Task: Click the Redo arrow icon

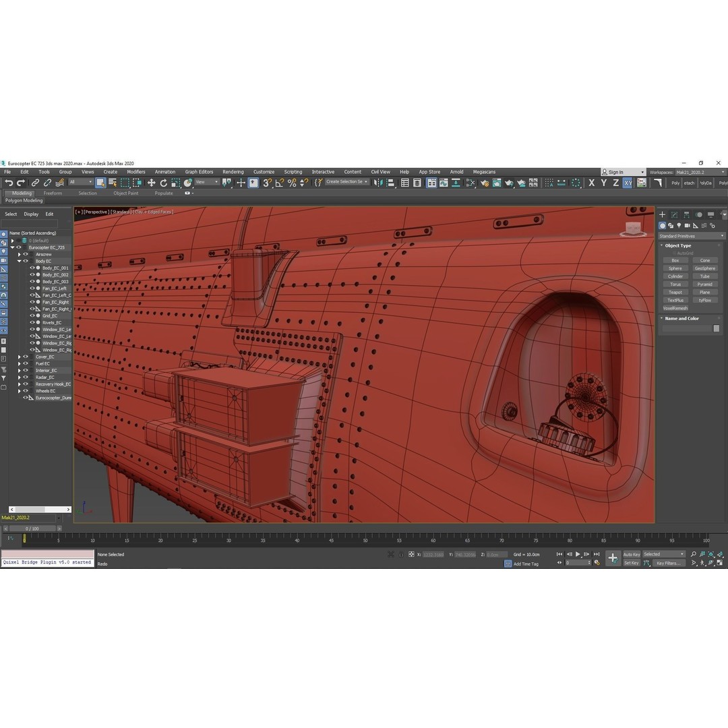Action: (x=20, y=183)
